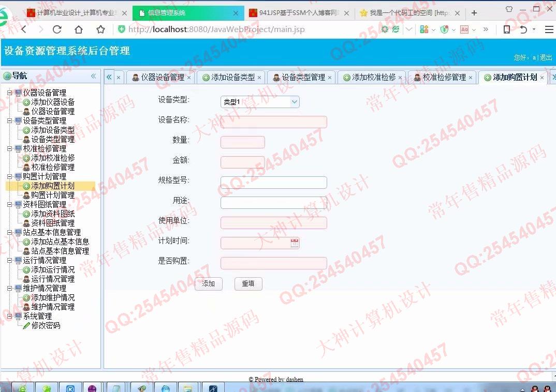Switch to 941JSP基于SSM个人博客 browser tab

tap(299, 13)
